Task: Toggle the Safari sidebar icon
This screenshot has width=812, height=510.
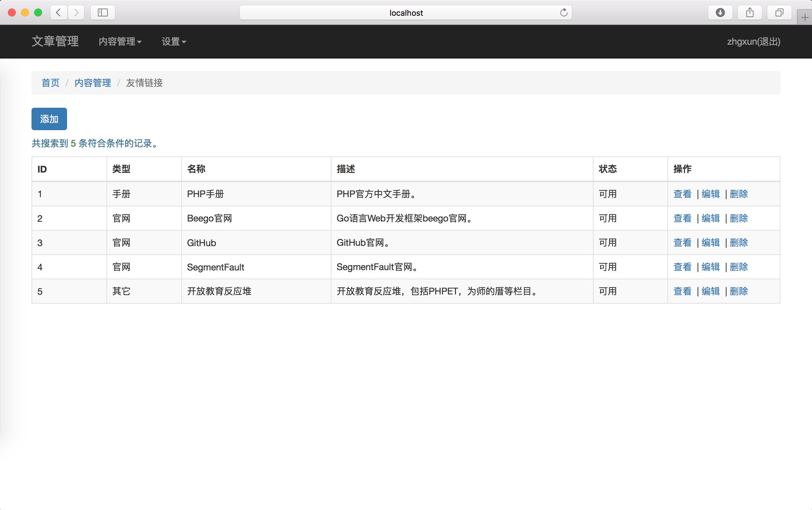Action: (102, 13)
